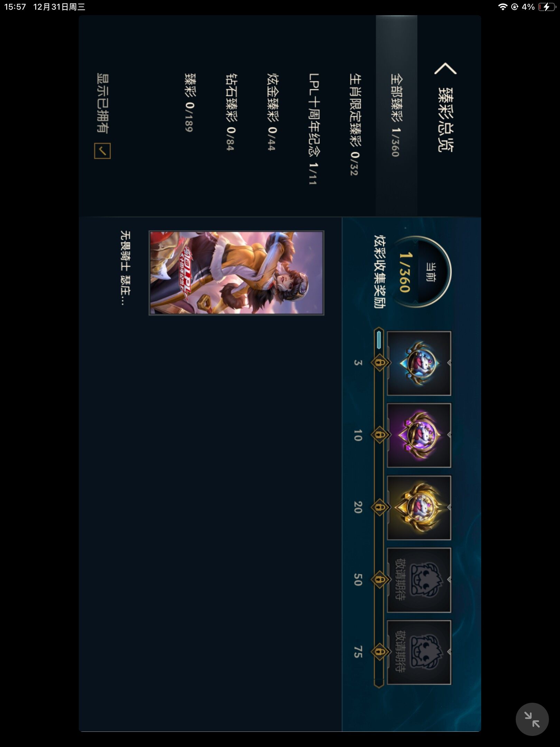Toggle the 显示已拥有 checkbox
Image resolution: width=560 pixels, height=747 pixels.
click(102, 151)
